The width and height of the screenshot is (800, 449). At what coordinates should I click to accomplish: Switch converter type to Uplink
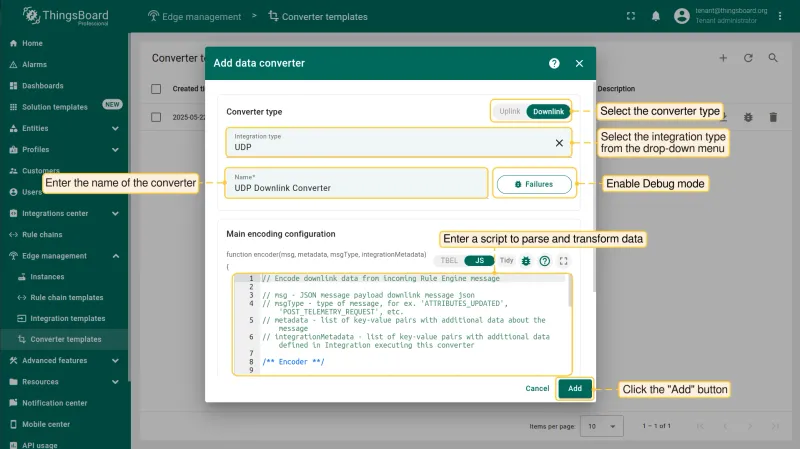510,111
